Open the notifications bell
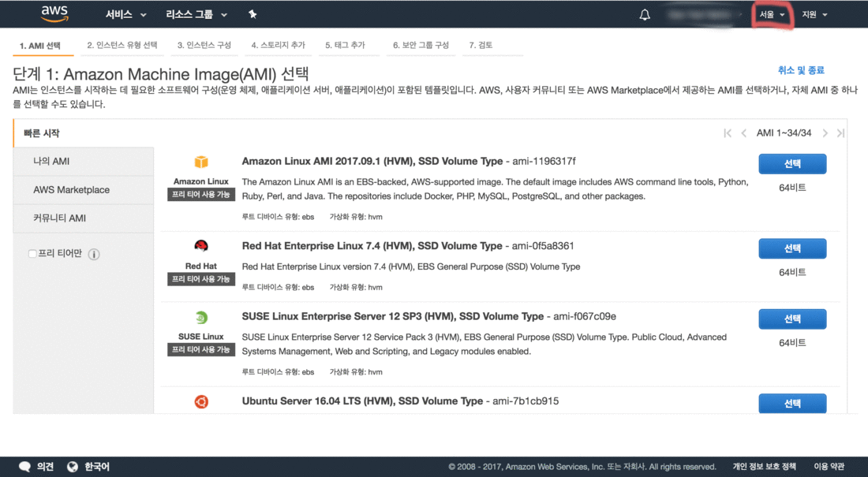The image size is (868, 477). [645, 15]
